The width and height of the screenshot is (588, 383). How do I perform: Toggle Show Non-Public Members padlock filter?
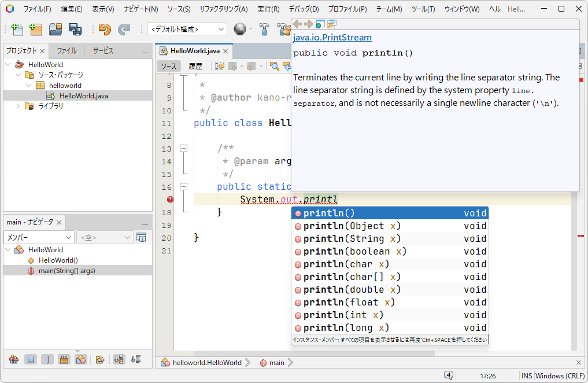pyautogui.click(x=64, y=359)
